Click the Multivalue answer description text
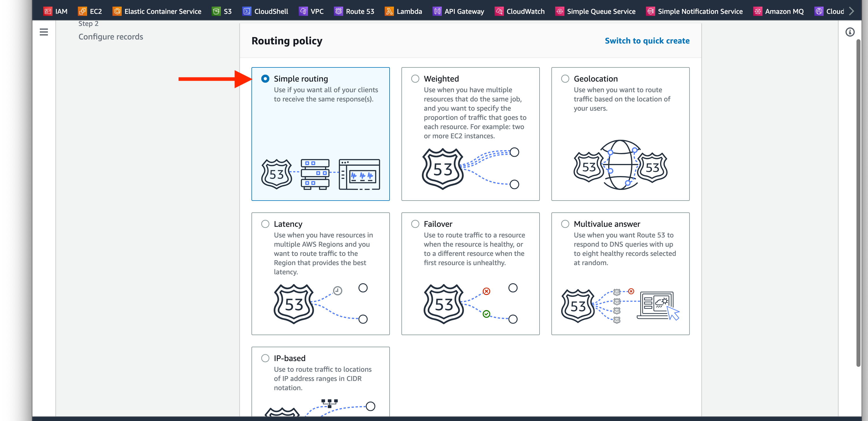The width and height of the screenshot is (868, 421). coord(625,249)
